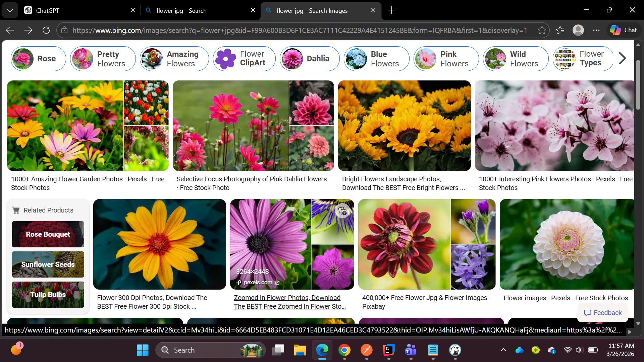Show hidden system tray icons chevron

(503, 350)
